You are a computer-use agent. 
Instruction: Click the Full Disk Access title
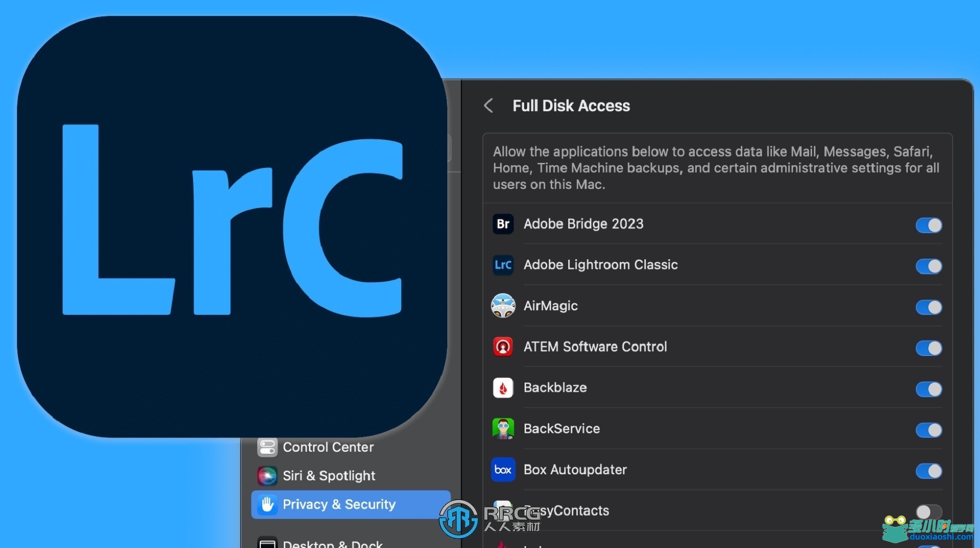pos(571,106)
